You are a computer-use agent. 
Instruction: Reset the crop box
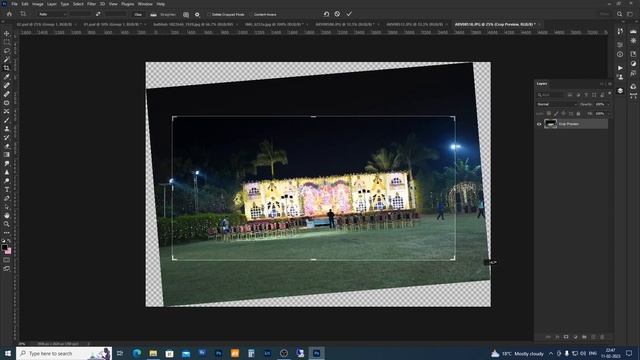(326, 14)
